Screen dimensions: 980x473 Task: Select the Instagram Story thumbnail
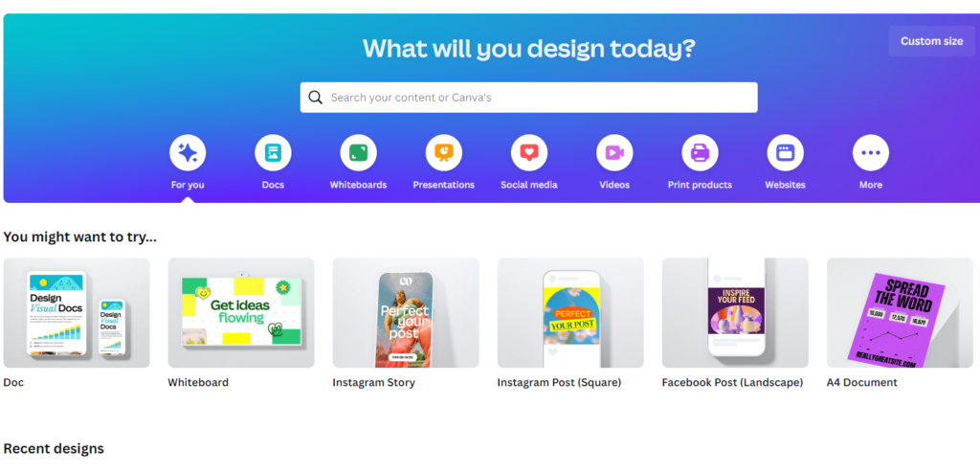(406, 313)
